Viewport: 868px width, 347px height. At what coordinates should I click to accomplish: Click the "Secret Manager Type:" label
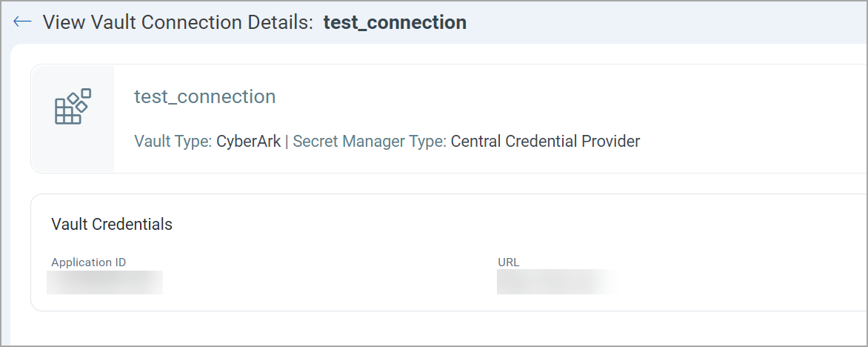[x=370, y=141]
